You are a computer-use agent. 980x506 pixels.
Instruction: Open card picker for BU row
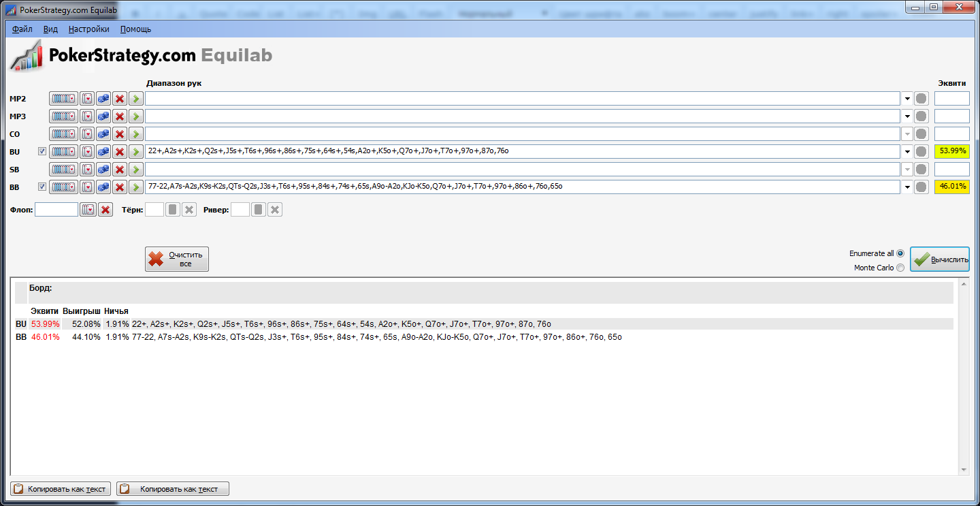click(x=87, y=151)
